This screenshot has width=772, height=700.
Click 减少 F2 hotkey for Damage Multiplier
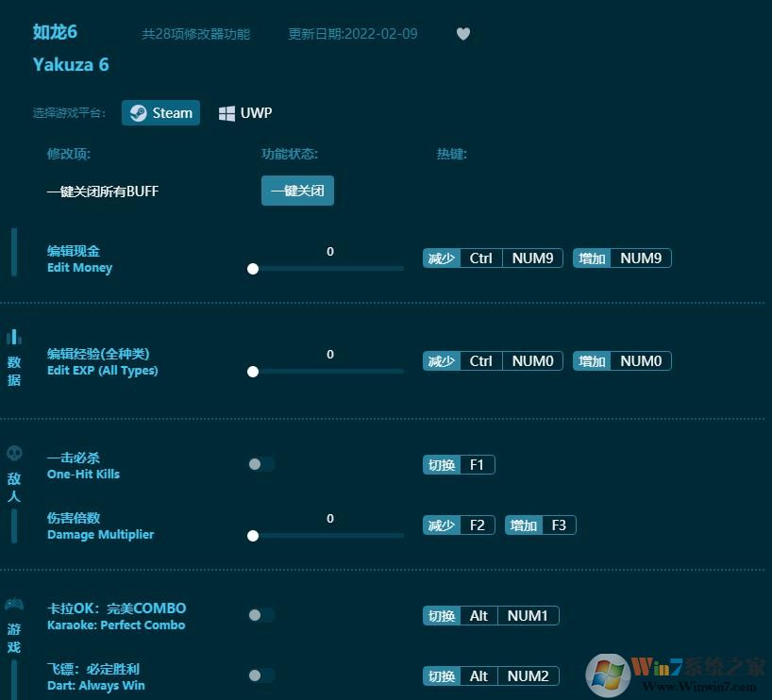[459, 525]
